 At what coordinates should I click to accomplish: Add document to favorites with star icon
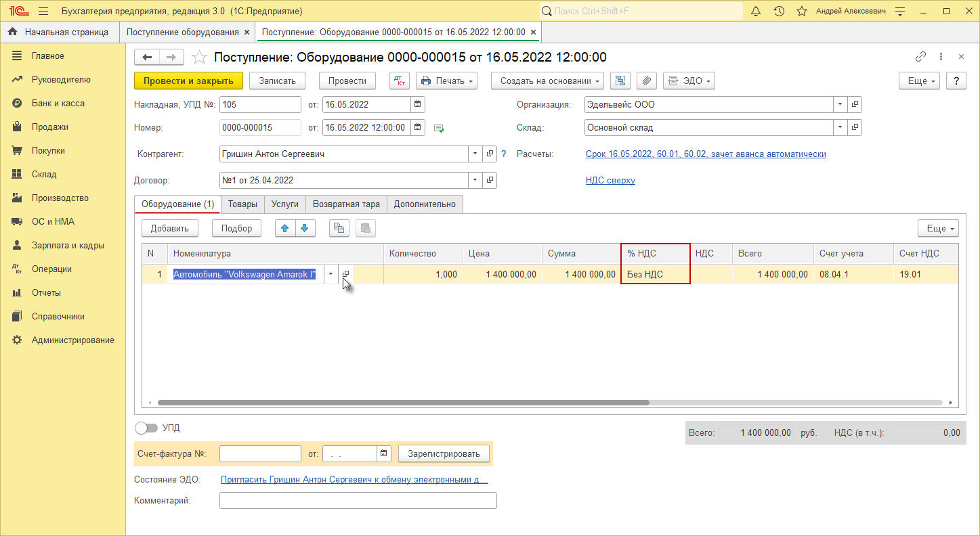199,58
